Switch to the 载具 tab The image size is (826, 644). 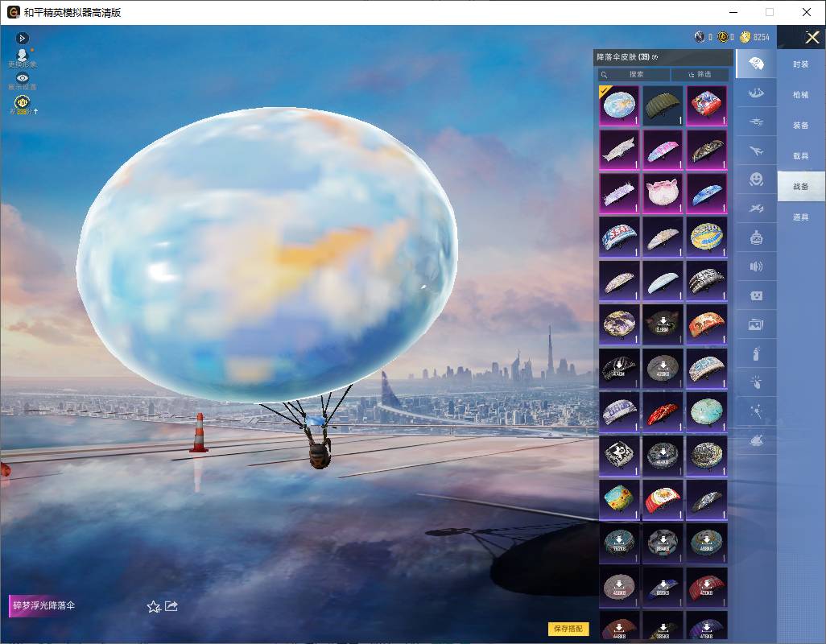tap(801, 156)
